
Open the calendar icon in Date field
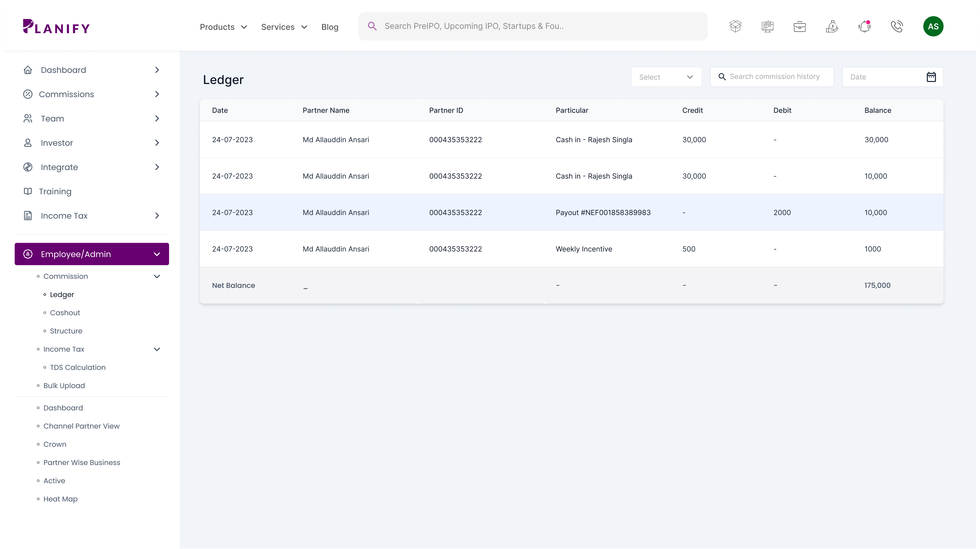(931, 77)
